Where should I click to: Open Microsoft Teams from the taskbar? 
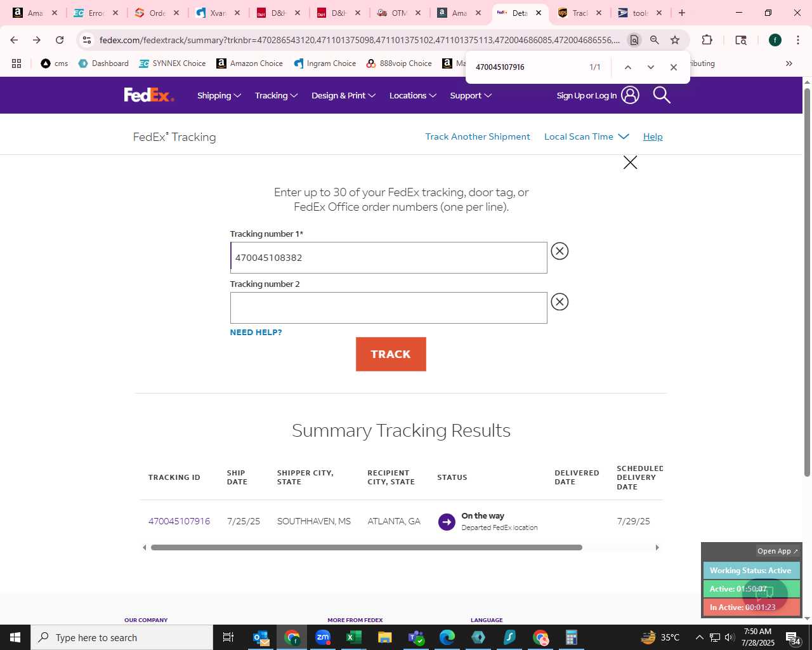click(416, 637)
